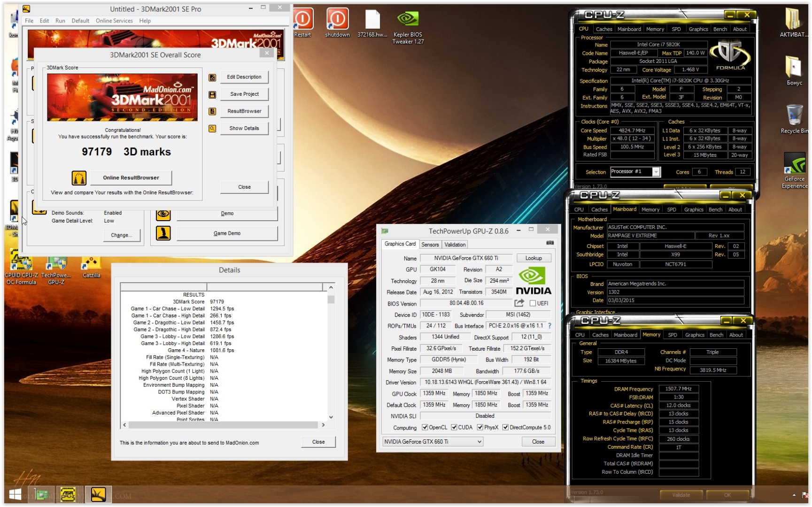Open the Recycle Bin icon

pyautogui.click(x=794, y=119)
